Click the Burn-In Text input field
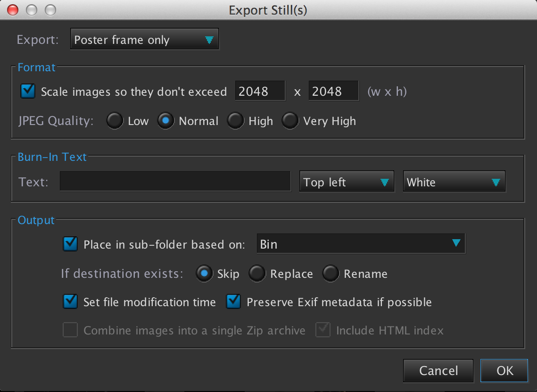This screenshot has height=392, width=537. [175, 182]
